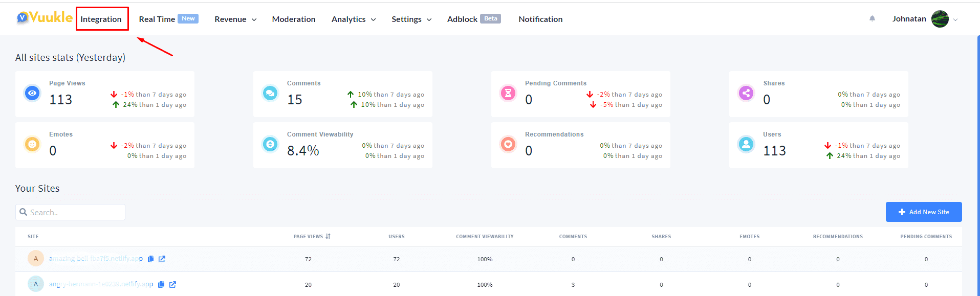This screenshot has width=980, height=296.
Task: Click the 'All sites stats (Yesterday)' heading
Action: pos(70,57)
